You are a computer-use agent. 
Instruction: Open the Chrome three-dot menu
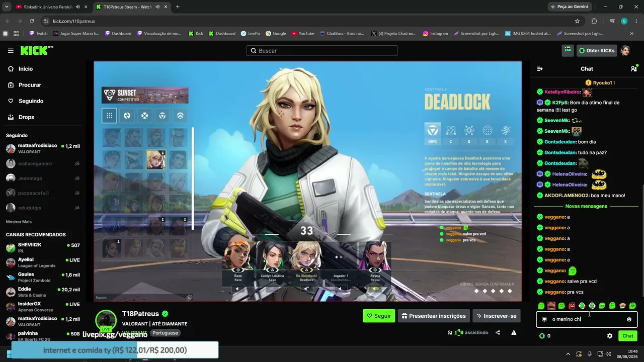(635, 21)
